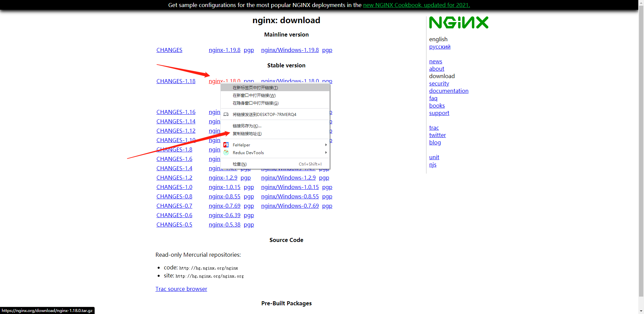
Task: Open the Trac source browser link
Action: tap(181, 289)
